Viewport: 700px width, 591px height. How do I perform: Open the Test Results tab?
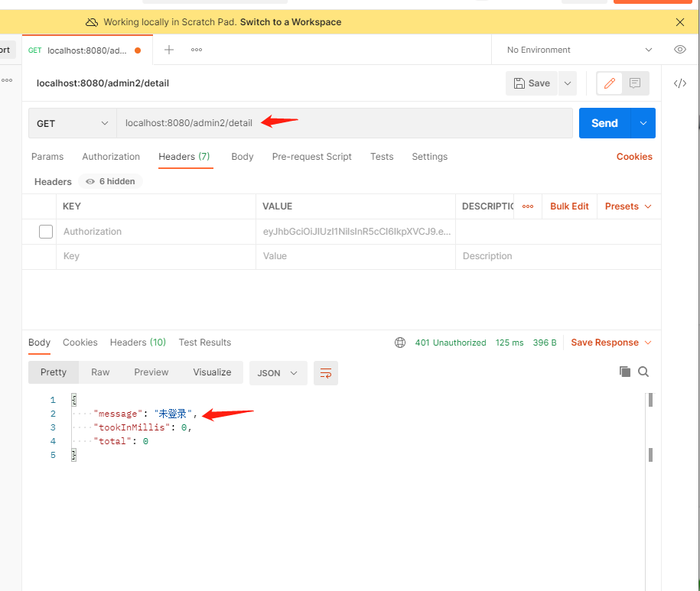coord(205,343)
